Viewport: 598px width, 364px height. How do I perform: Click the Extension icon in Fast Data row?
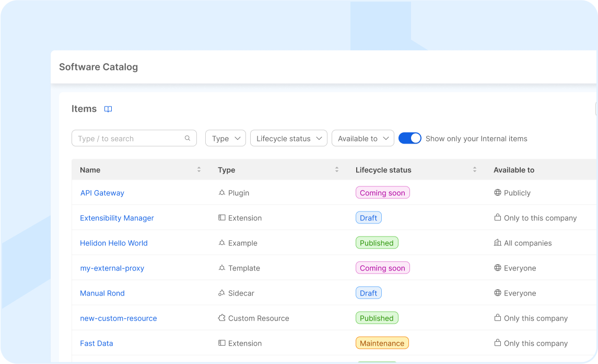point(221,343)
